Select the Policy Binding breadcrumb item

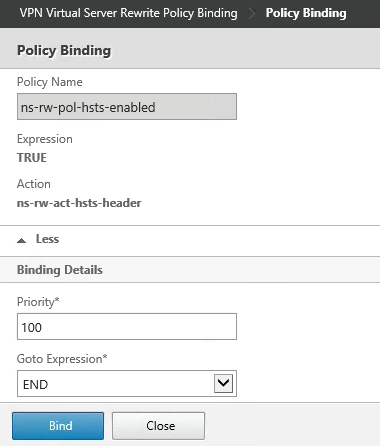pyautogui.click(x=306, y=13)
